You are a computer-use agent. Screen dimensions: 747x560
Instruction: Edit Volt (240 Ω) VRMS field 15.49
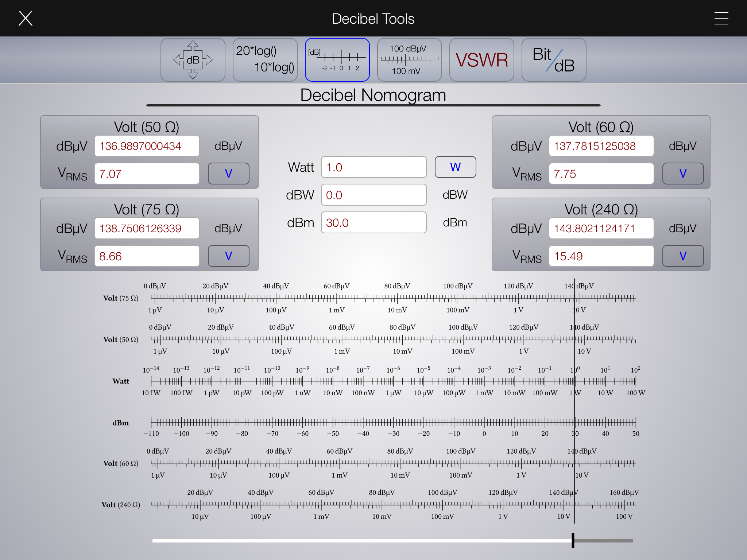pyautogui.click(x=601, y=256)
